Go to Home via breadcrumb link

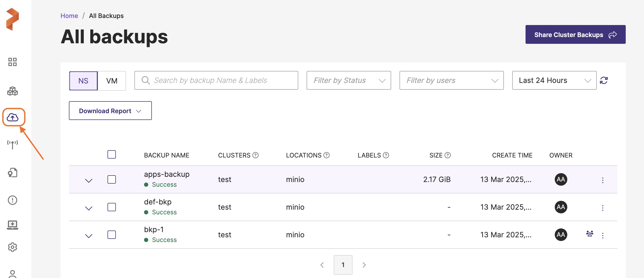(x=69, y=16)
